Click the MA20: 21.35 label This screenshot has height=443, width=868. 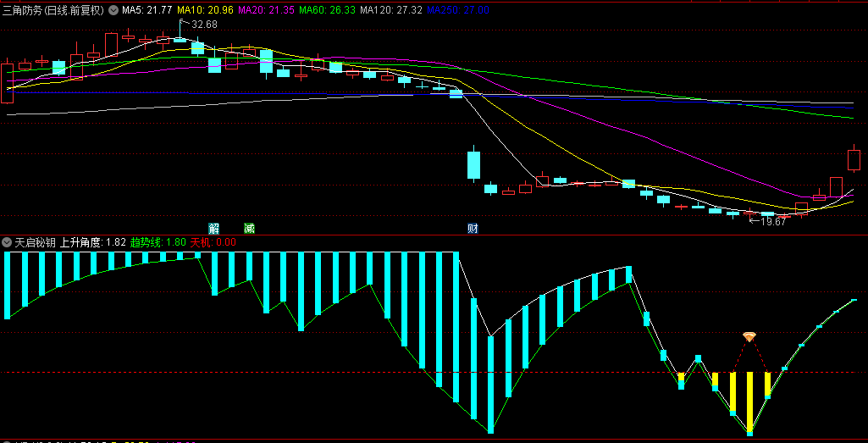pyautogui.click(x=266, y=10)
